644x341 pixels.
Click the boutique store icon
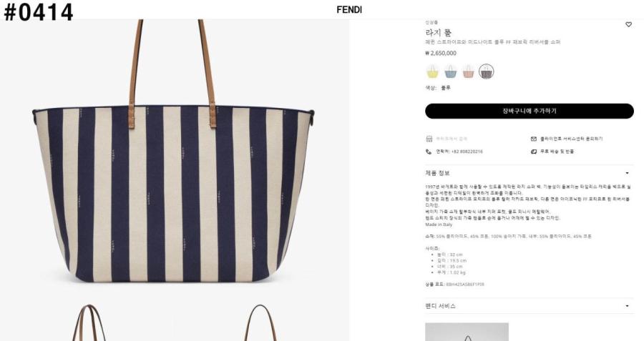[429, 139]
